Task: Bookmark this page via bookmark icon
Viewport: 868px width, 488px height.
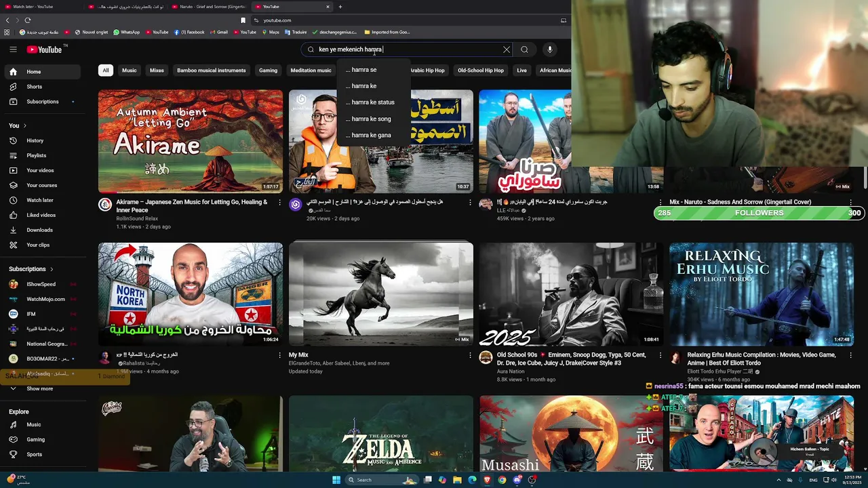Action: click(x=243, y=20)
